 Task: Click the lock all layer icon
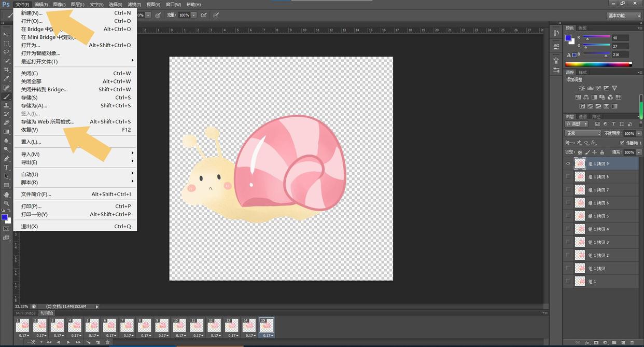click(x=601, y=152)
